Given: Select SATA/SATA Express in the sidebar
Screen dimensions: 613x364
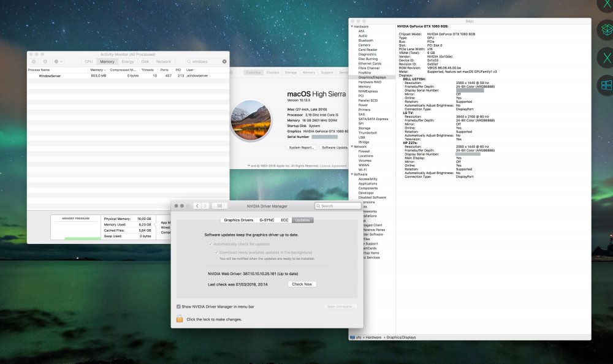Looking at the screenshot, I should click(373, 119).
